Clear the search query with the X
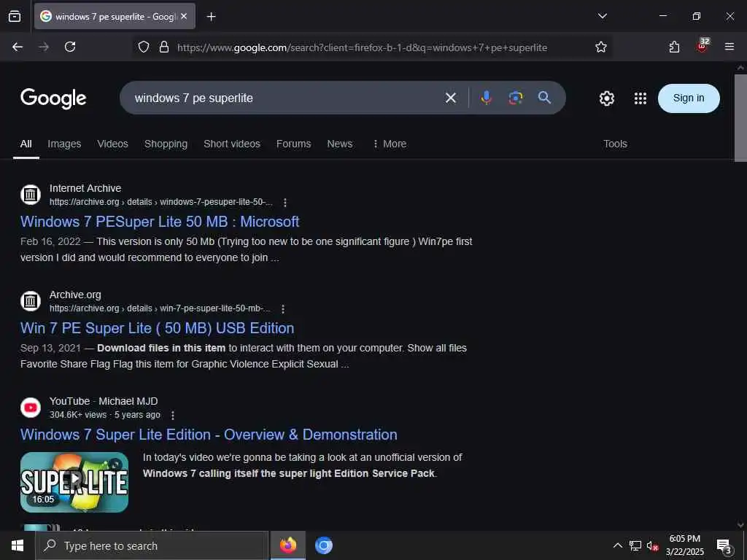The image size is (747, 560). [450, 98]
